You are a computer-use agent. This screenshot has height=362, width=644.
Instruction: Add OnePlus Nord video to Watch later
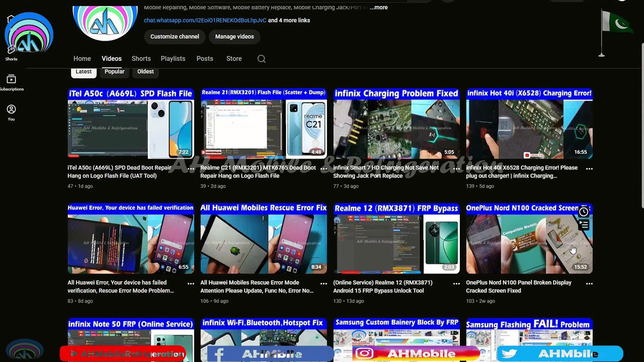coord(584,212)
